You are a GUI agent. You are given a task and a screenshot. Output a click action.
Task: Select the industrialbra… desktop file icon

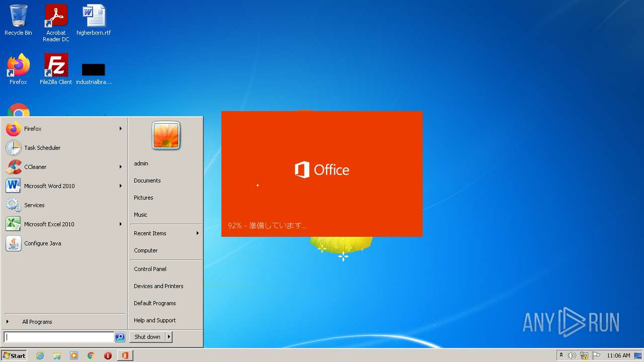tap(94, 70)
